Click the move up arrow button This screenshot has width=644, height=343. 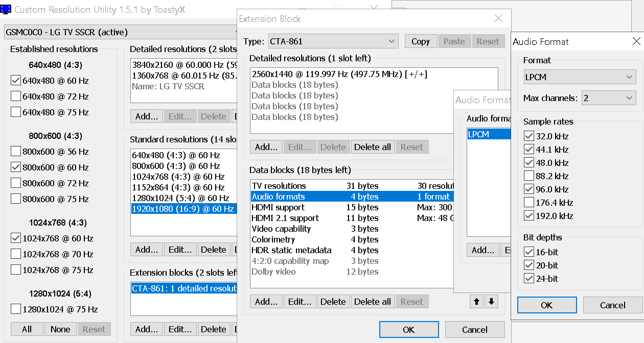pos(476,302)
